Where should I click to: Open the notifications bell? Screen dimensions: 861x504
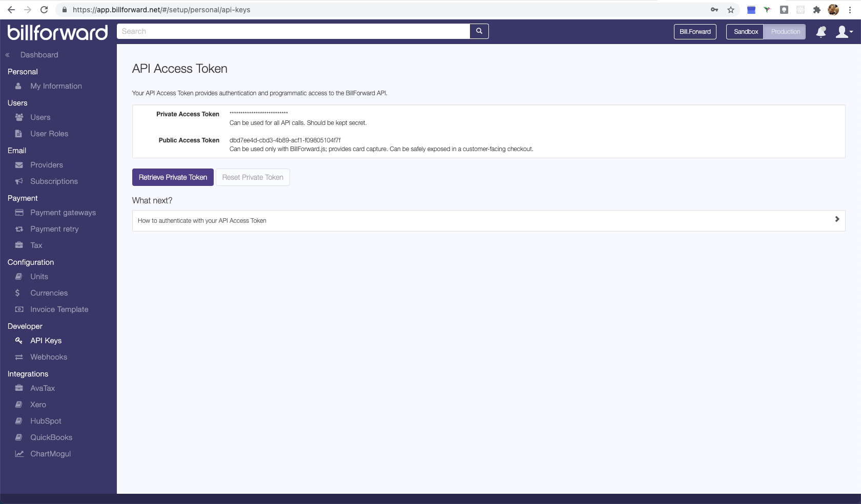tap(821, 32)
